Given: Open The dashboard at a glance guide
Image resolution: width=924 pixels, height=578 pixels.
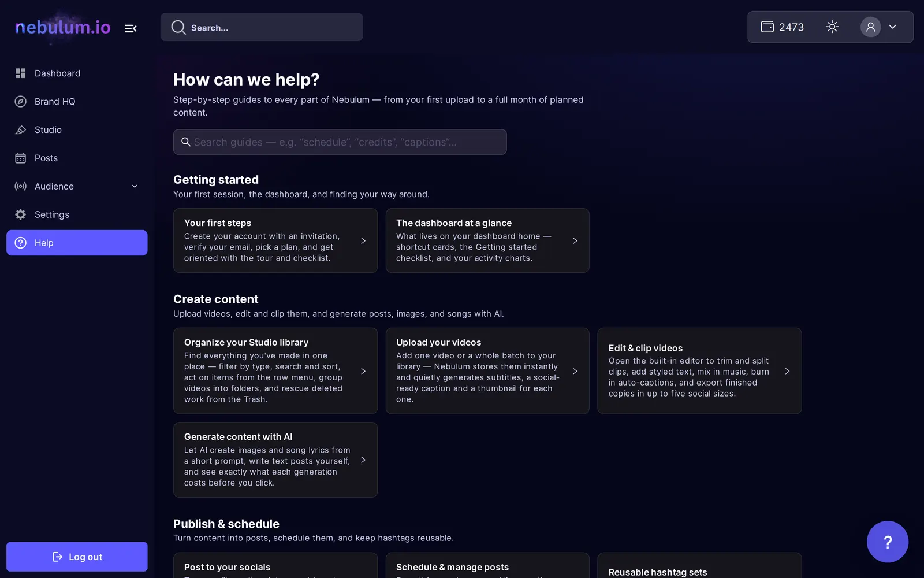Looking at the screenshot, I should (x=487, y=240).
